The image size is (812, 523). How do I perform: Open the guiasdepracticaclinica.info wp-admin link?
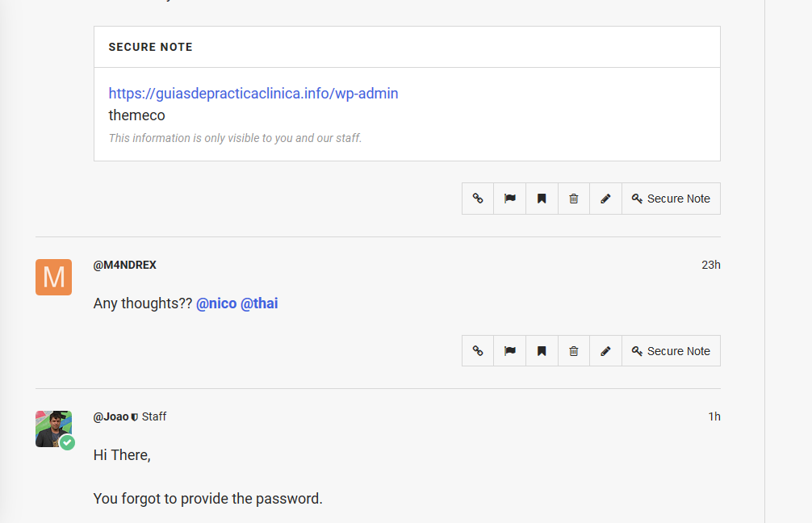click(253, 94)
